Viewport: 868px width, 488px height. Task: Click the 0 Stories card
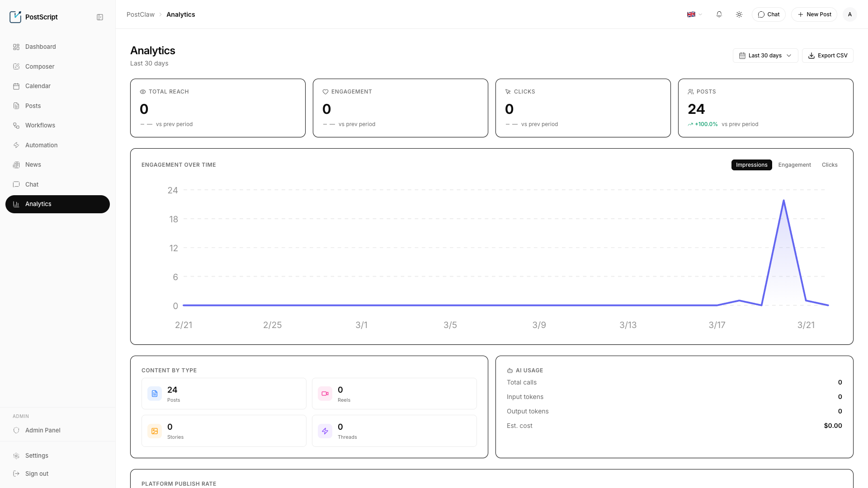pyautogui.click(x=224, y=431)
